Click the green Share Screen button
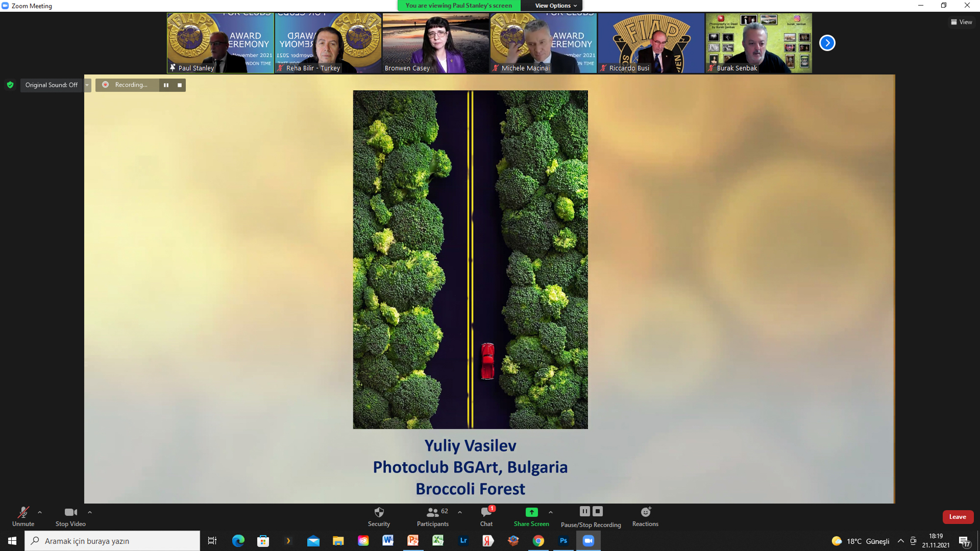980x551 pixels. coord(531,516)
